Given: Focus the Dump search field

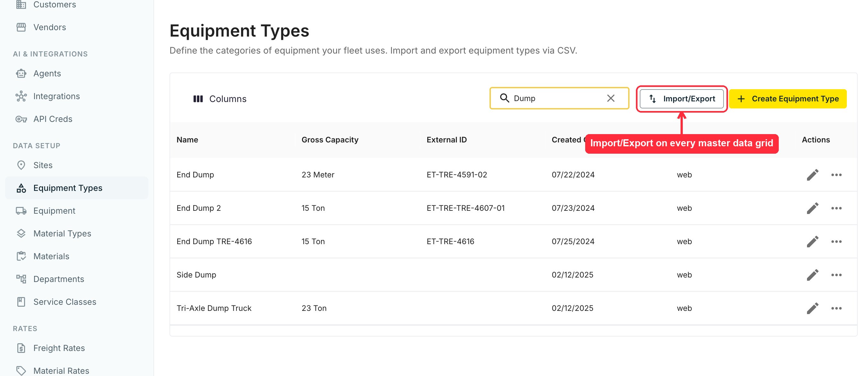Looking at the screenshot, I should (x=559, y=98).
